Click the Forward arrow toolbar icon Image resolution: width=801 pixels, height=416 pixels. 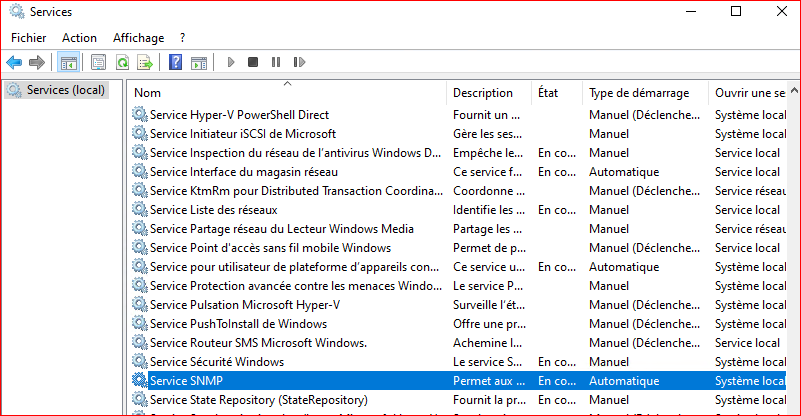pyautogui.click(x=37, y=62)
